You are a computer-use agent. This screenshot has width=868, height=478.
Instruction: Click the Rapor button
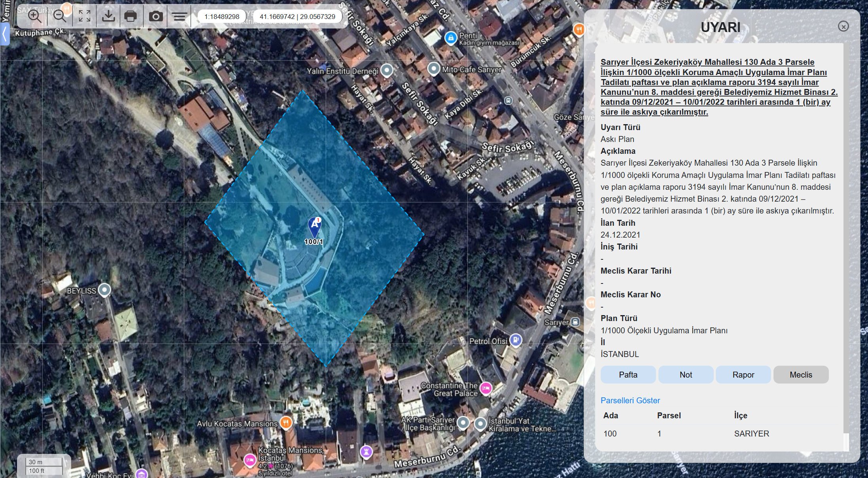[743, 374]
